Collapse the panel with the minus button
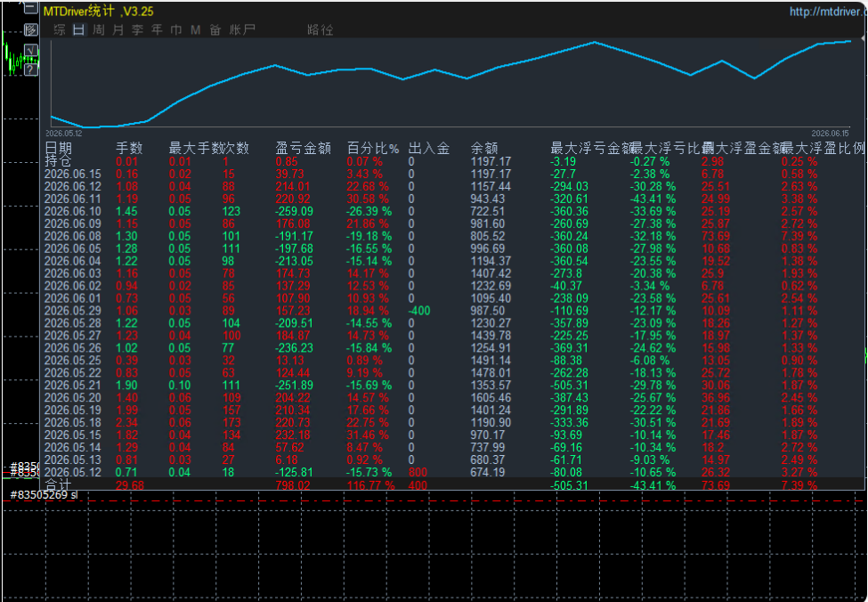This screenshot has height=602, width=868. [31, 8]
